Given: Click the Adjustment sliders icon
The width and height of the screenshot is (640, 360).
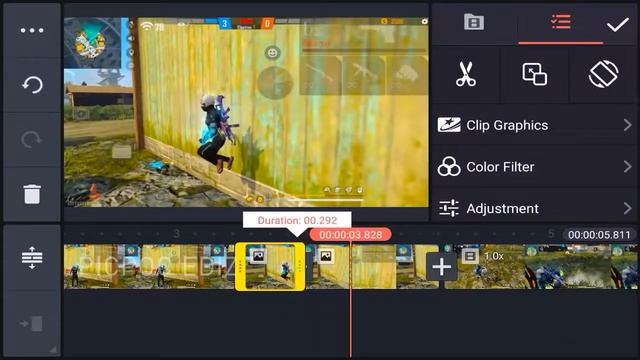Looking at the screenshot, I should [x=449, y=208].
